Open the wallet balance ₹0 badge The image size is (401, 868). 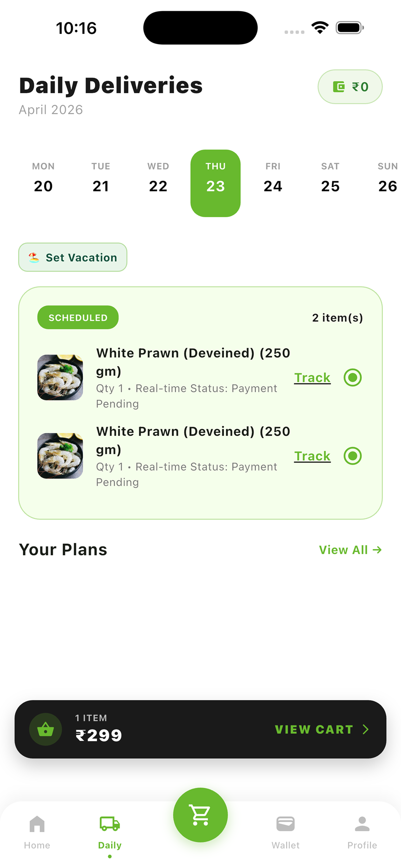[350, 87]
